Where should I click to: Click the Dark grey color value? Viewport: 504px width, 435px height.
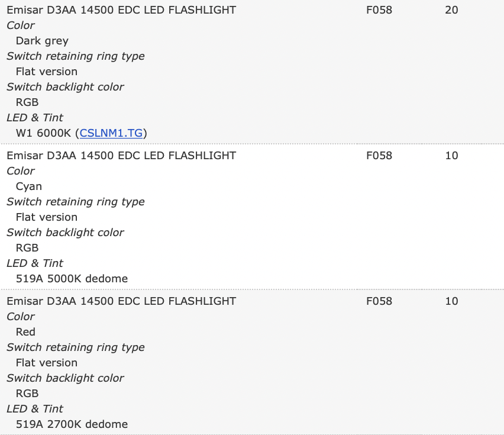[42, 41]
